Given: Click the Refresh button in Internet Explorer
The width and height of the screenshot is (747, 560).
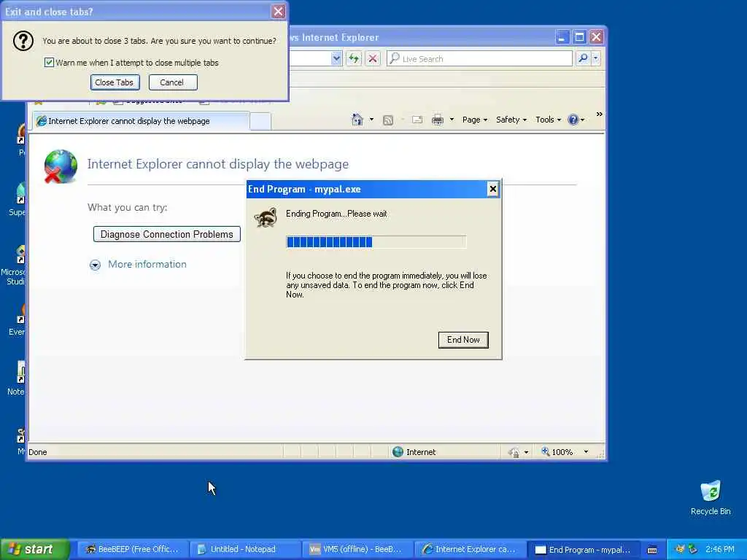Looking at the screenshot, I should click(354, 58).
